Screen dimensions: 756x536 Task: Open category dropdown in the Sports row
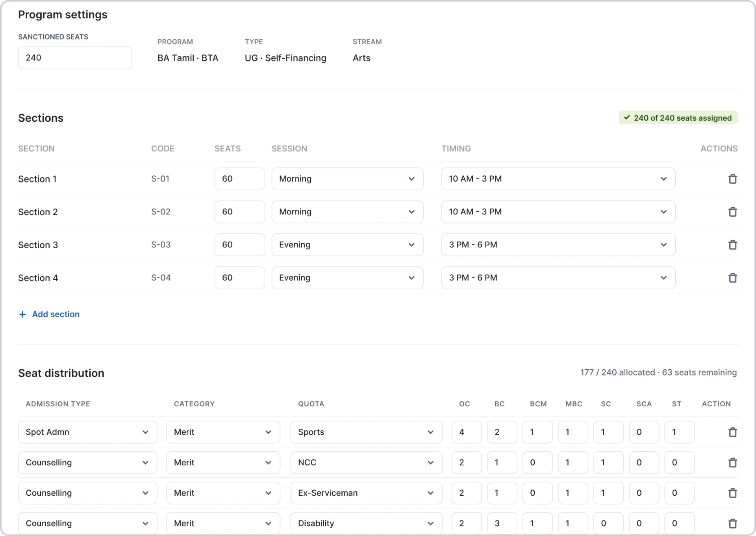tap(223, 432)
